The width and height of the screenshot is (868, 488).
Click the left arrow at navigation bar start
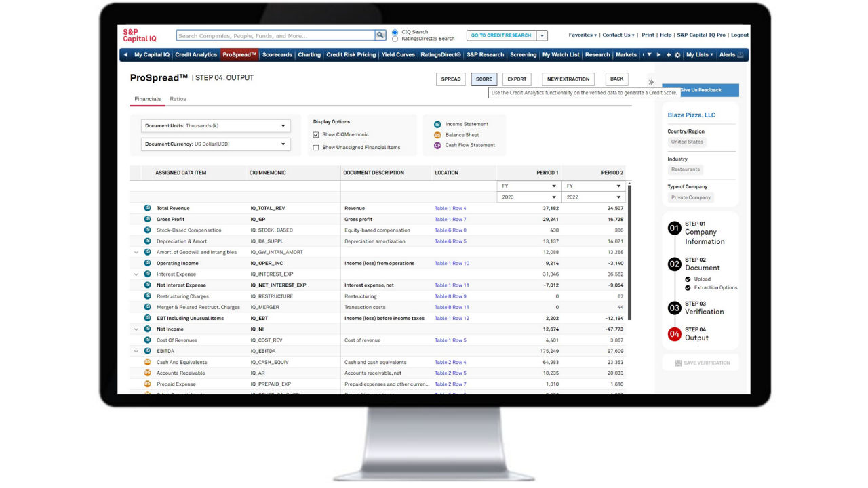pyautogui.click(x=125, y=55)
